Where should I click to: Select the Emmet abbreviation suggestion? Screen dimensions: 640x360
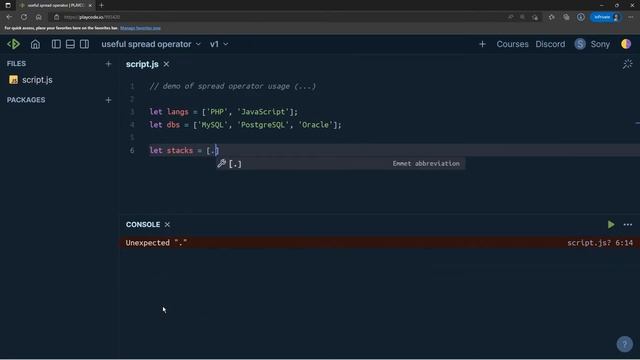(340, 164)
